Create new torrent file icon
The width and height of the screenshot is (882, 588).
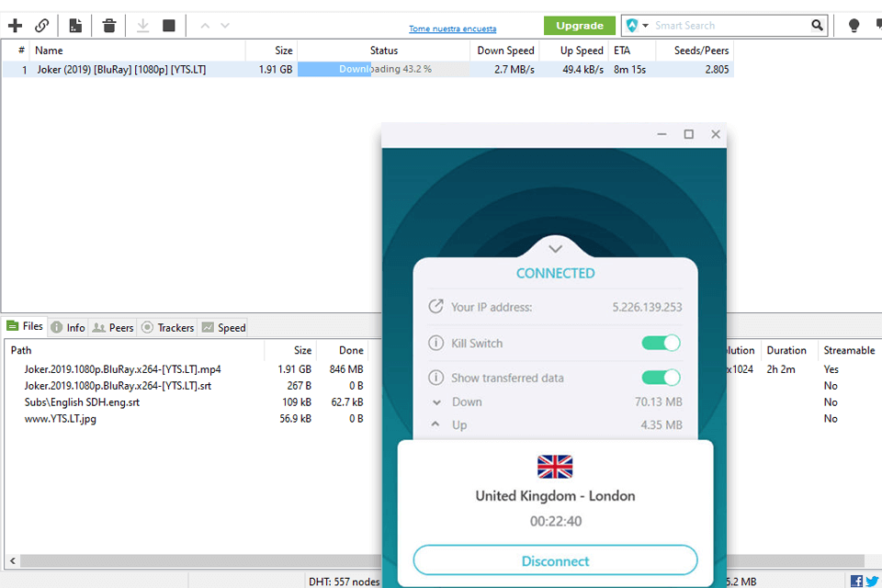[x=75, y=26]
